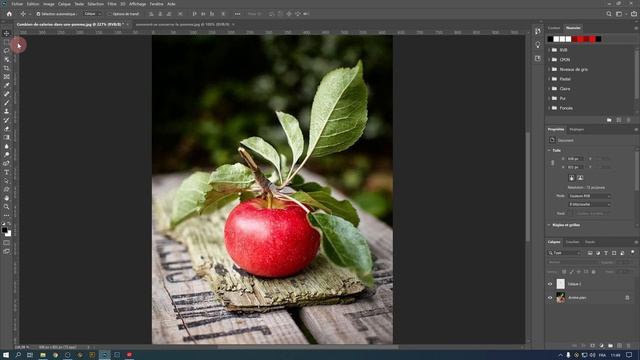Select the Gradient tool

6,137
